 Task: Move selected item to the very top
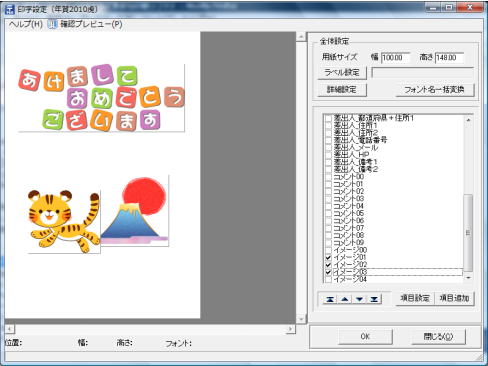[330, 299]
